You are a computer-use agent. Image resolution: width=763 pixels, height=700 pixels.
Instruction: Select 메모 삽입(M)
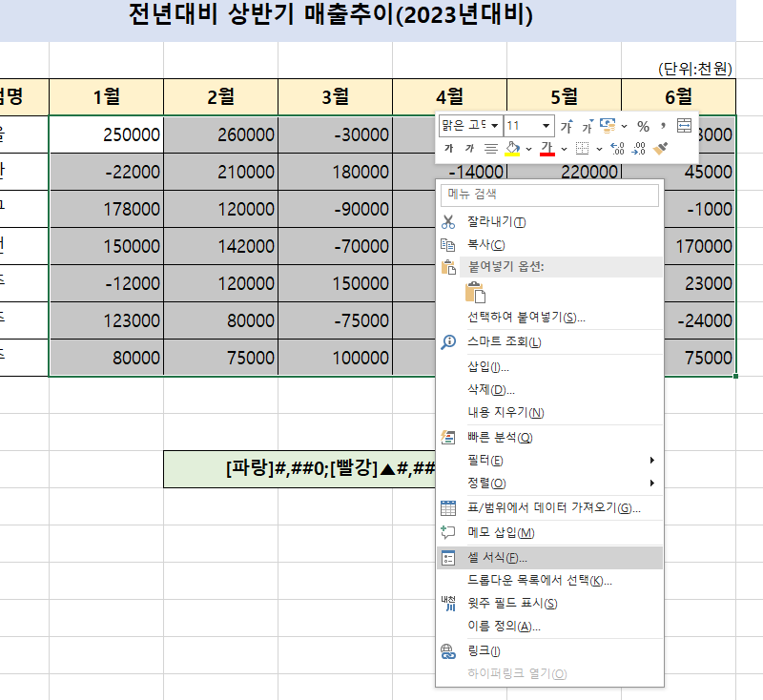point(550,533)
